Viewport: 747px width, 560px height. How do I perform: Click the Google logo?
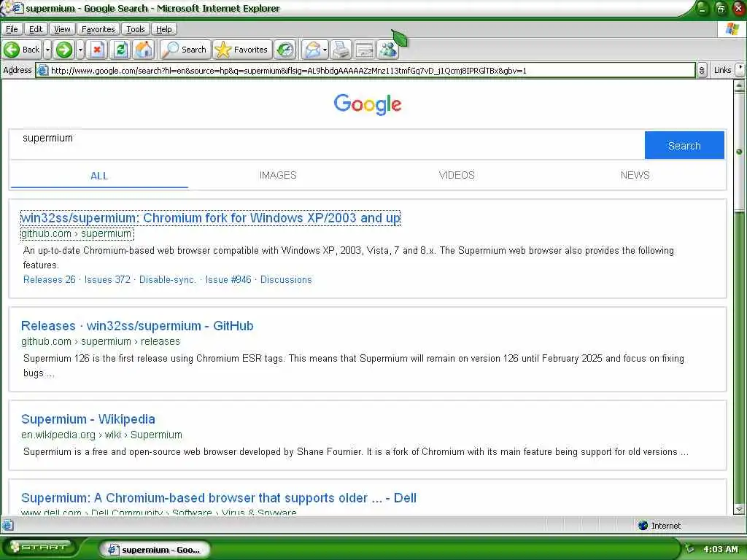[368, 104]
